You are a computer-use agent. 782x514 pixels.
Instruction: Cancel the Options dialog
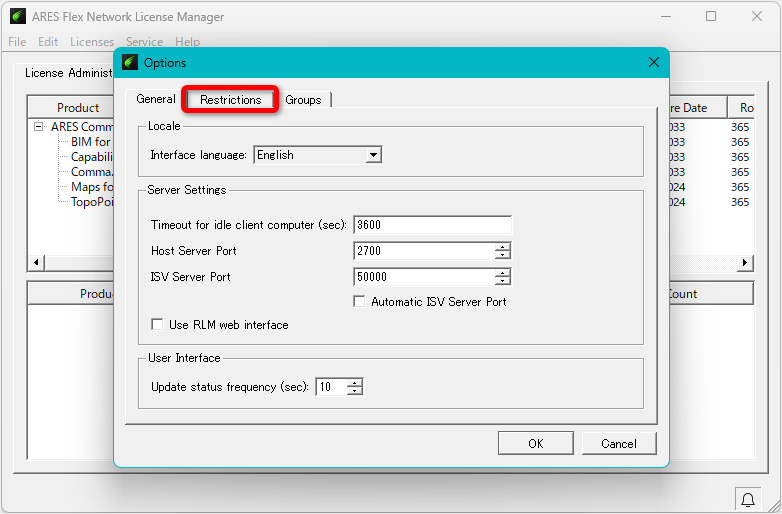click(x=619, y=443)
